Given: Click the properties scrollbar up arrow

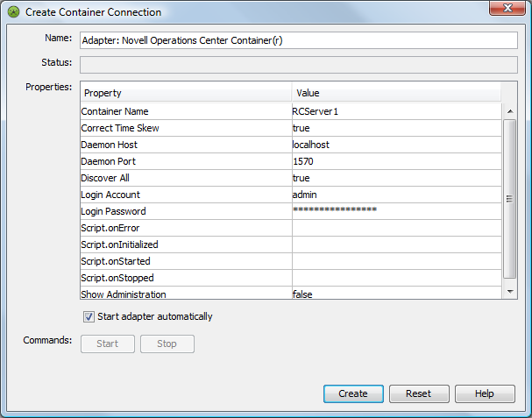Looking at the screenshot, I should pyautogui.click(x=510, y=111).
